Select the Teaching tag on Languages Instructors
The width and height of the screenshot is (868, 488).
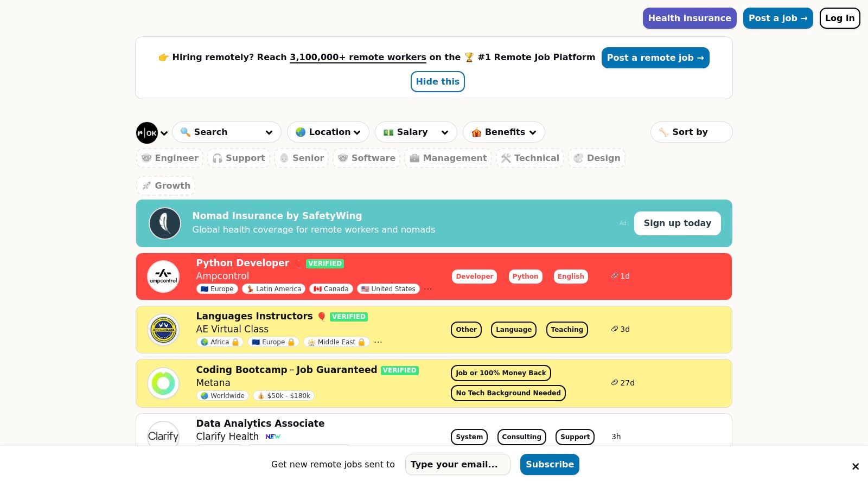tap(566, 330)
